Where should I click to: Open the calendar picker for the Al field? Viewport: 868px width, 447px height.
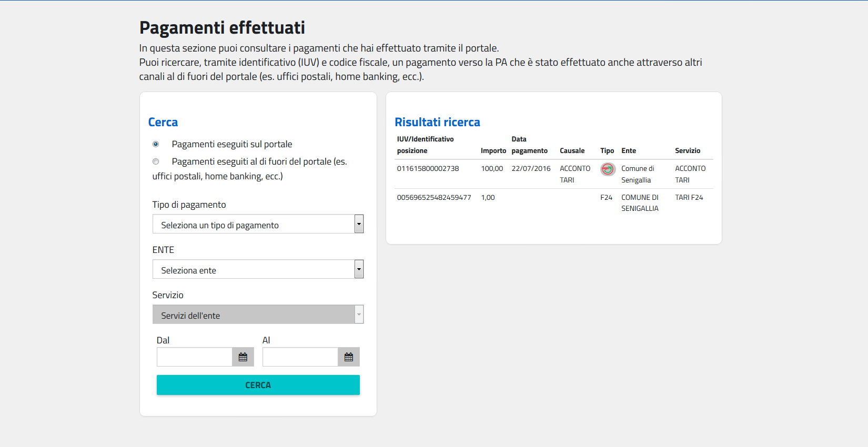[348, 357]
